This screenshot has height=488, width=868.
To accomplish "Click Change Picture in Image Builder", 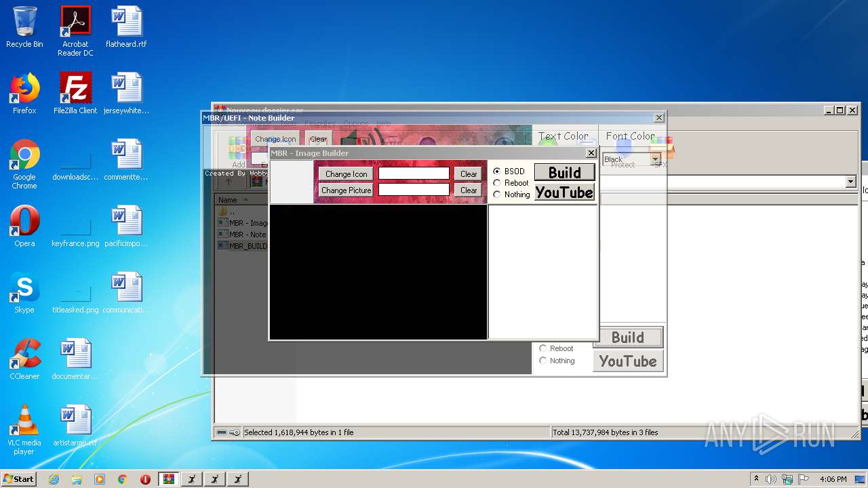I will (347, 190).
